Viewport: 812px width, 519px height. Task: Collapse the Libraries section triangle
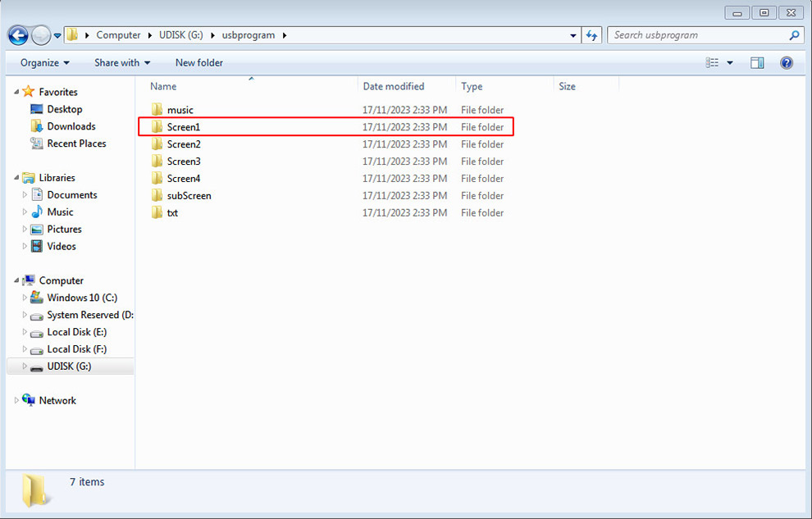pos(16,177)
